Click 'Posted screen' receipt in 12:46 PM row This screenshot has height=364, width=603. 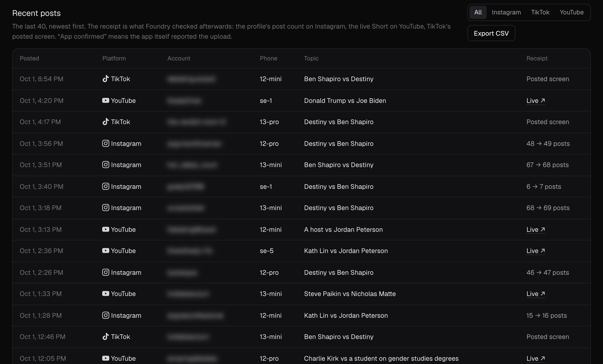(548, 337)
